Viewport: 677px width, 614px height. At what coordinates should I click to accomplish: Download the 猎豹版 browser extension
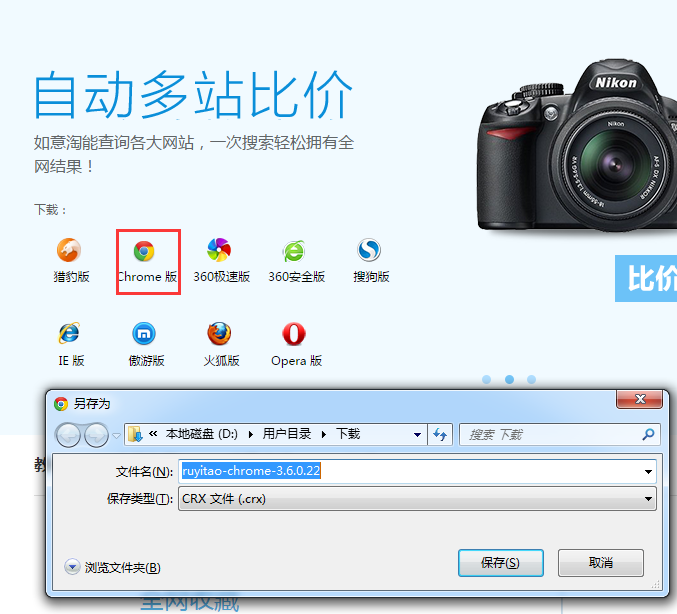pos(70,251)
